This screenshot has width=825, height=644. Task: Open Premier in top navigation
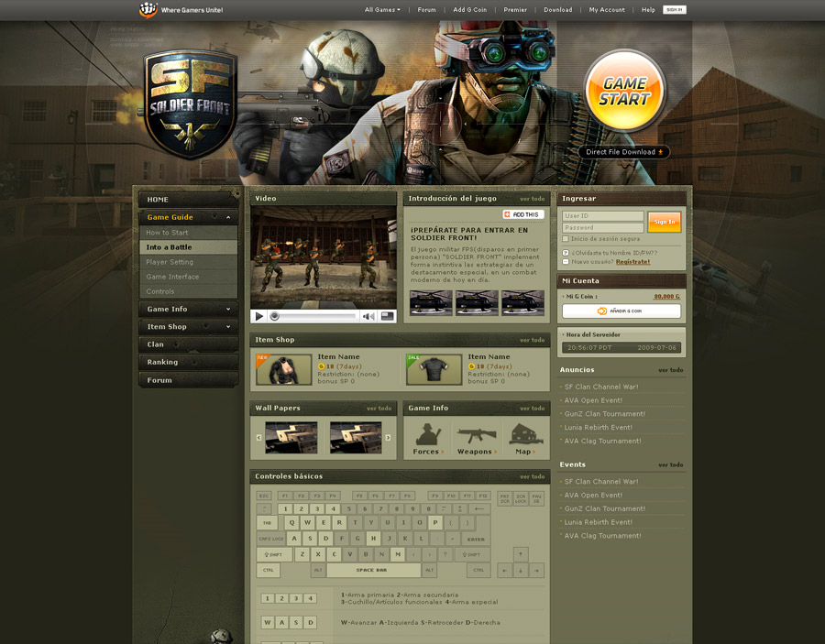515,9
